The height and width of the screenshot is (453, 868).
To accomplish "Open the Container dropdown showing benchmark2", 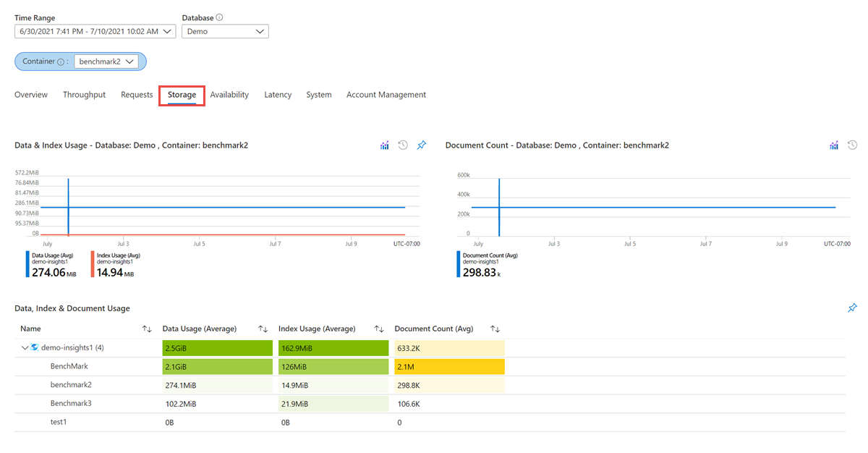I will 108,62.
